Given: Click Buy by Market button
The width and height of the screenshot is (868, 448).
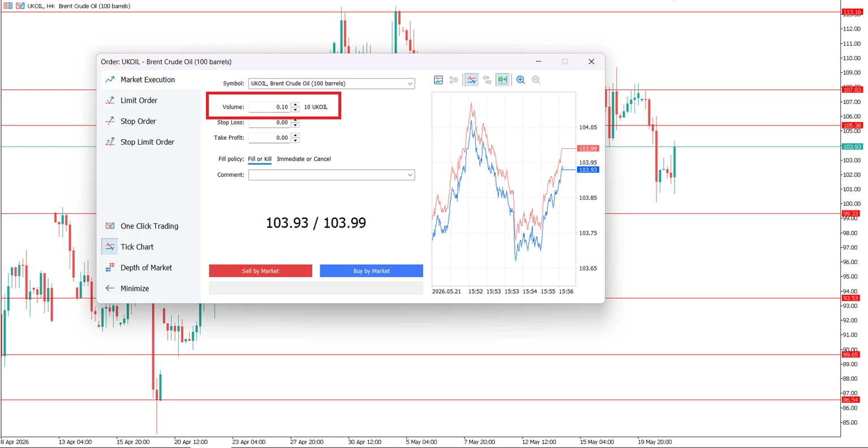Looking at the screenshot, I should 371,271.
